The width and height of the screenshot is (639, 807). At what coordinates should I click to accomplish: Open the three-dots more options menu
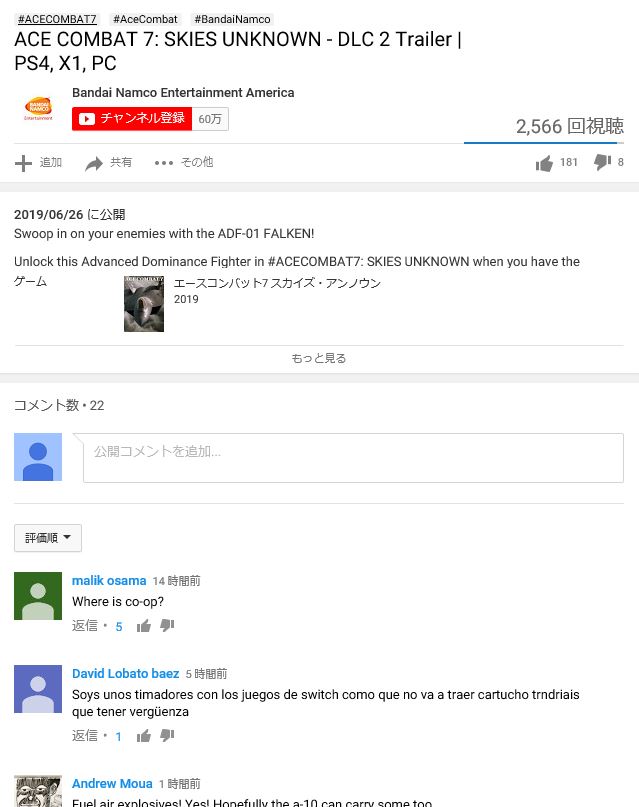click(164, 163)
